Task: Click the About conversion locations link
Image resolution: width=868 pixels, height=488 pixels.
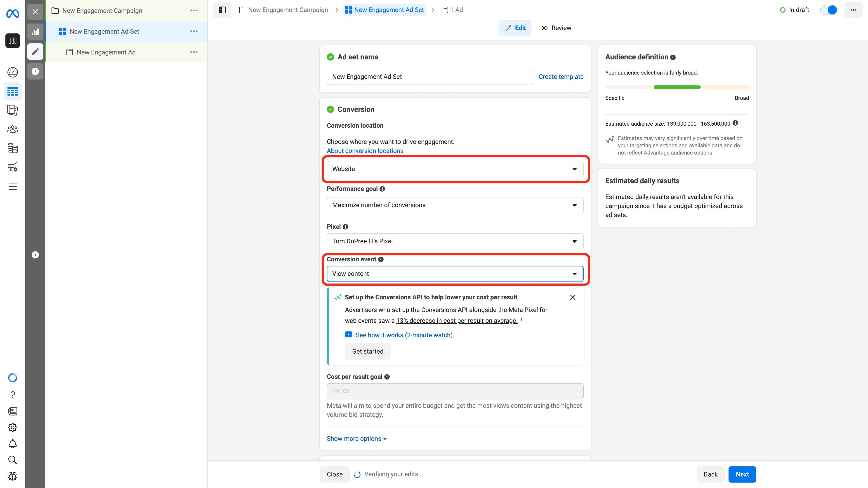Action: 365,151
